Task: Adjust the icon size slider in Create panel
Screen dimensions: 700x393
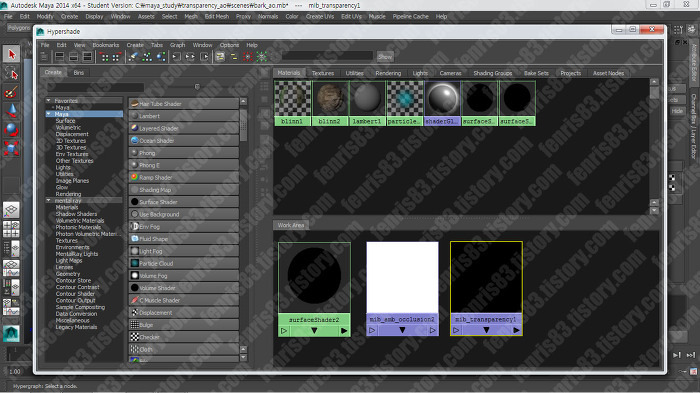Action: tap(197, 87)
